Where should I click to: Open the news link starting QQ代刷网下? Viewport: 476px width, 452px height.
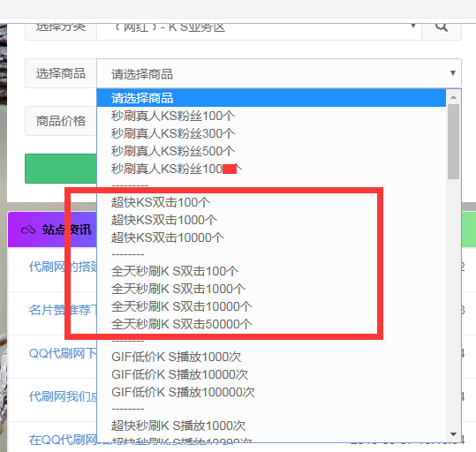tap(63, 353)
